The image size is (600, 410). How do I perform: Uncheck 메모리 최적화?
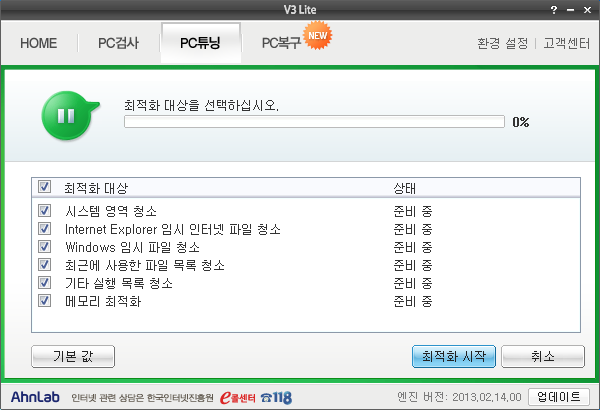[x=44, y=301]
